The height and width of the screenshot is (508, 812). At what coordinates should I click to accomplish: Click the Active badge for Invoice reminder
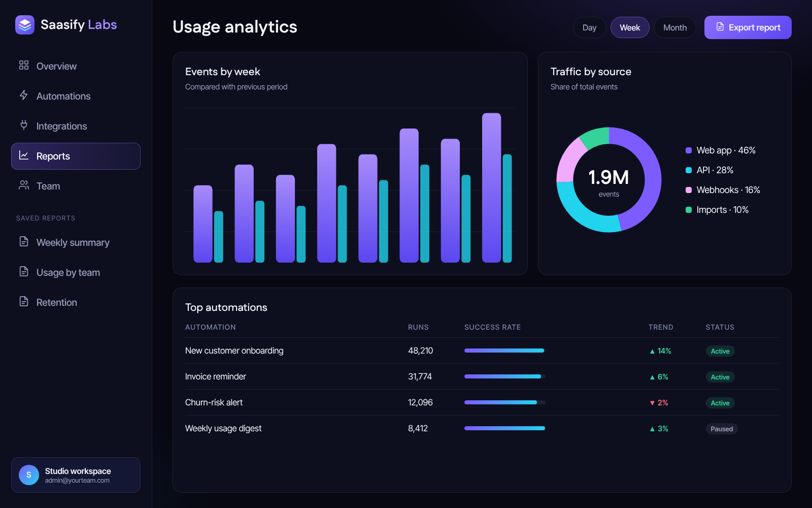(x=720, y=377)
